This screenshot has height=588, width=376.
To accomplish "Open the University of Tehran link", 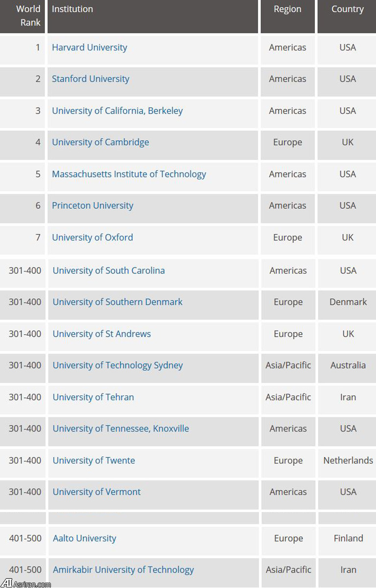I will point(93,397).
